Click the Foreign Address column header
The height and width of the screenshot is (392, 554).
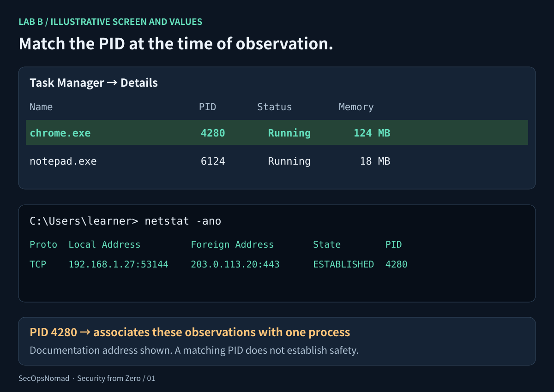tap(232, 244)
